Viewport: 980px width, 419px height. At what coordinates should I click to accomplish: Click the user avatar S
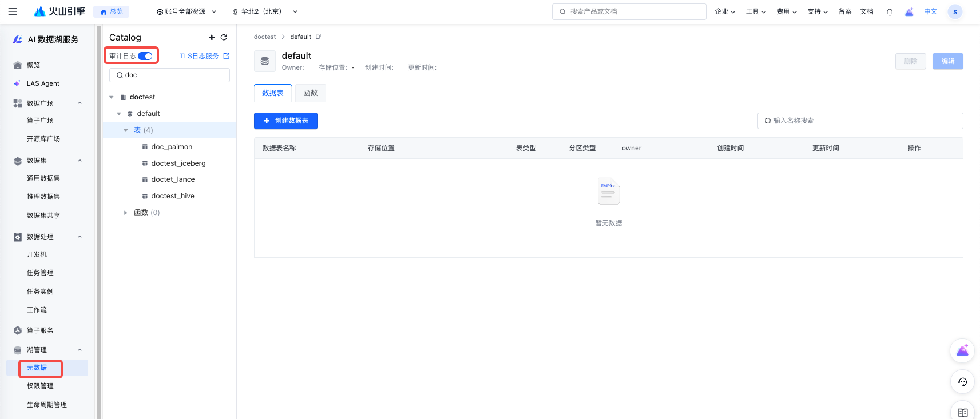tap(955, 12)
